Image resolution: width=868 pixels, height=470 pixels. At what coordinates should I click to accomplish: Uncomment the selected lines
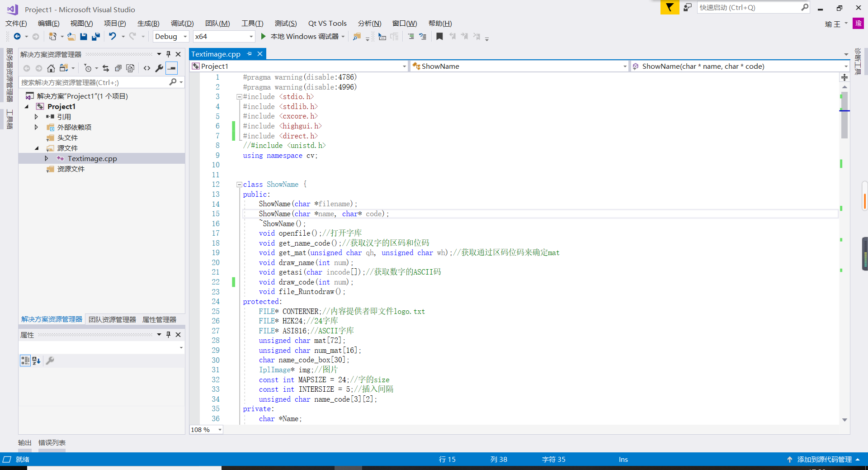click(423, 37)
